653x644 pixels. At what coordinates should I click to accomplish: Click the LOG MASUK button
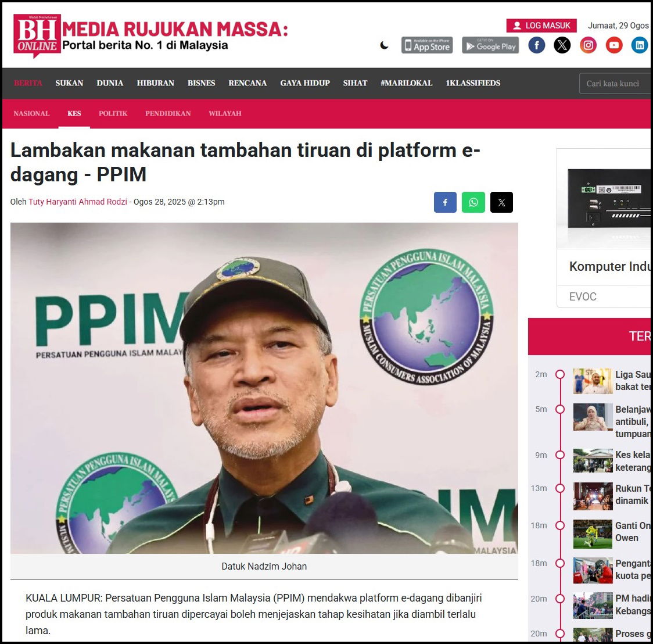541,26
